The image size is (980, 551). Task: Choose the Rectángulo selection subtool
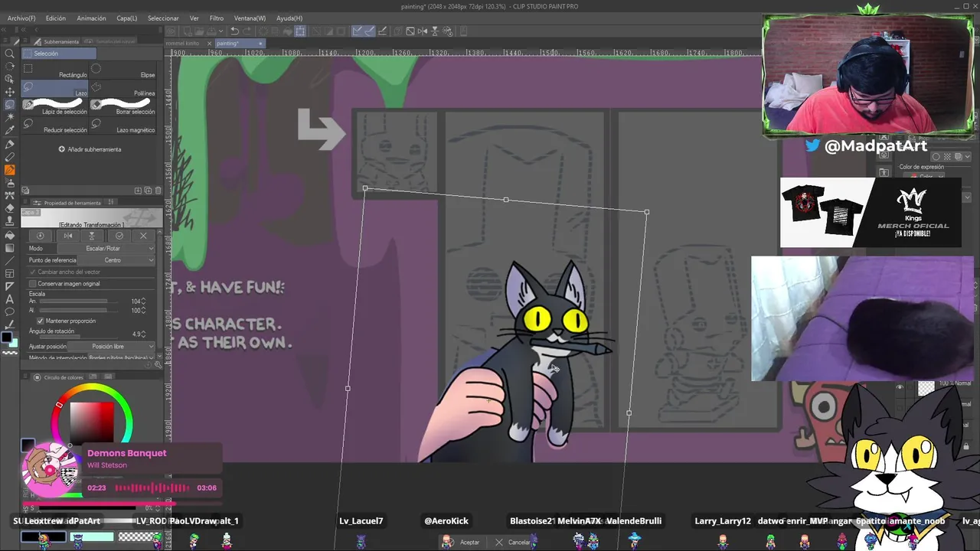coord(55,70)
